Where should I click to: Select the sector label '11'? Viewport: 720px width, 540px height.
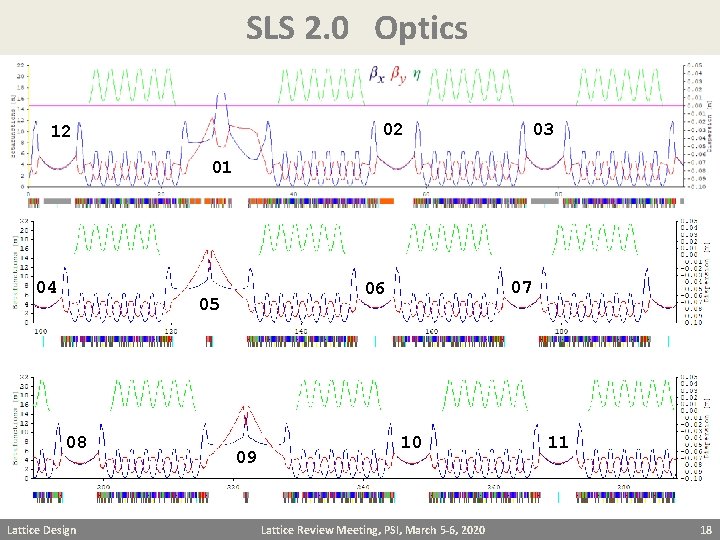558,442
